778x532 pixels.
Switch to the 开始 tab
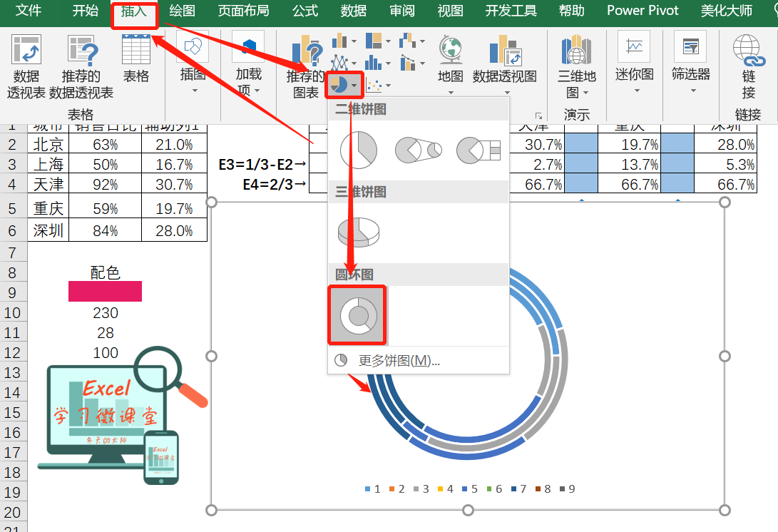86,11
